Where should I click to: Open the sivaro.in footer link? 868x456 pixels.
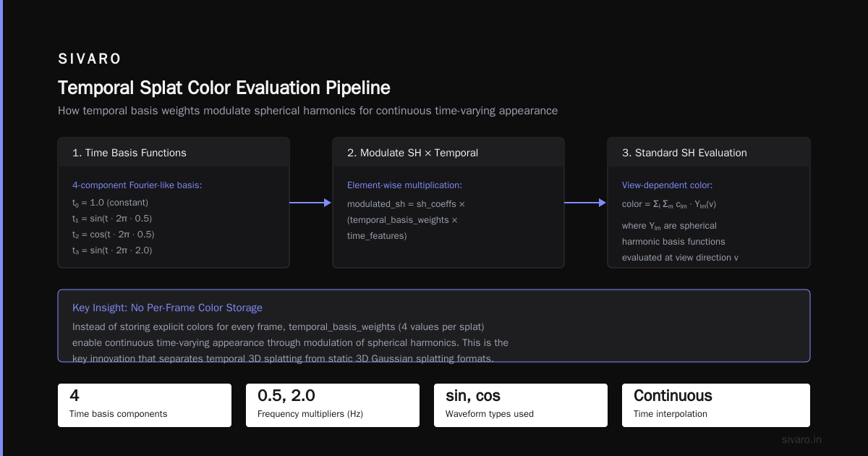(x=801, y=439)
